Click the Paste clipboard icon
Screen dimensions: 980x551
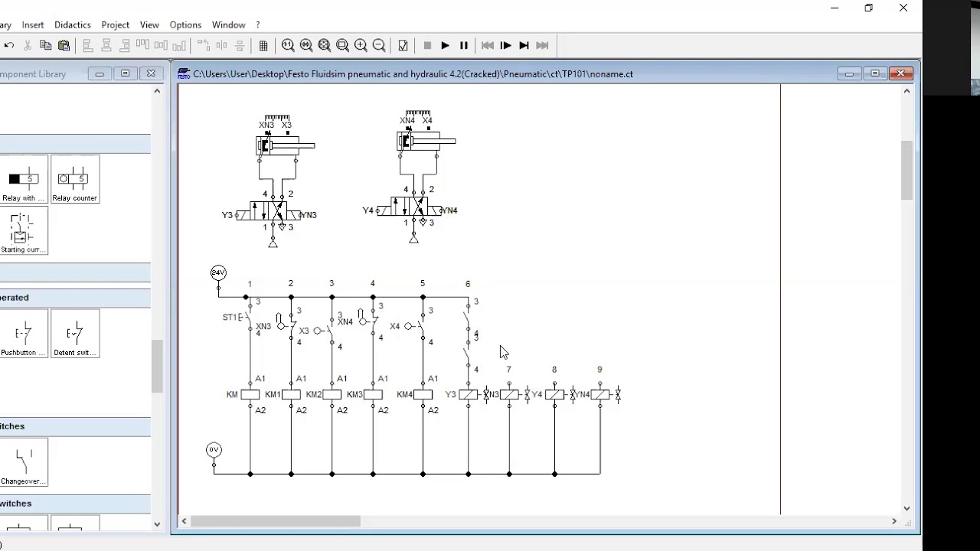coord(64,46)
